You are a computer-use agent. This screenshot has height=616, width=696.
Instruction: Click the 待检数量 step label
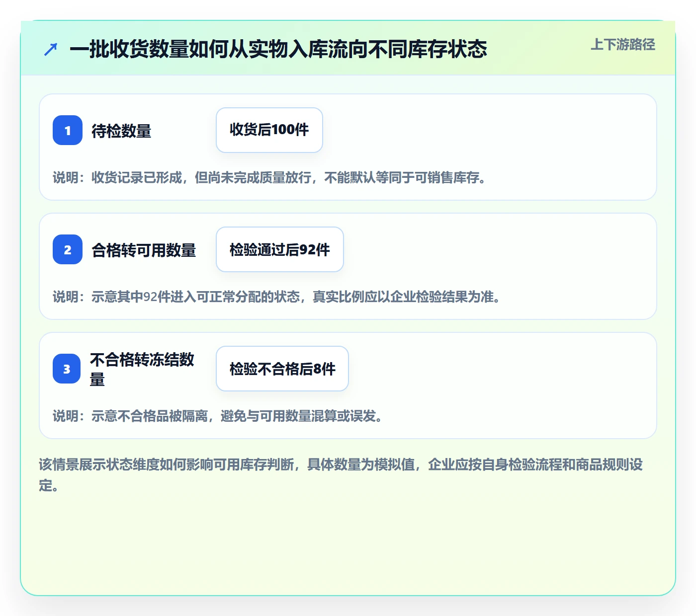(x=121, y=131)
